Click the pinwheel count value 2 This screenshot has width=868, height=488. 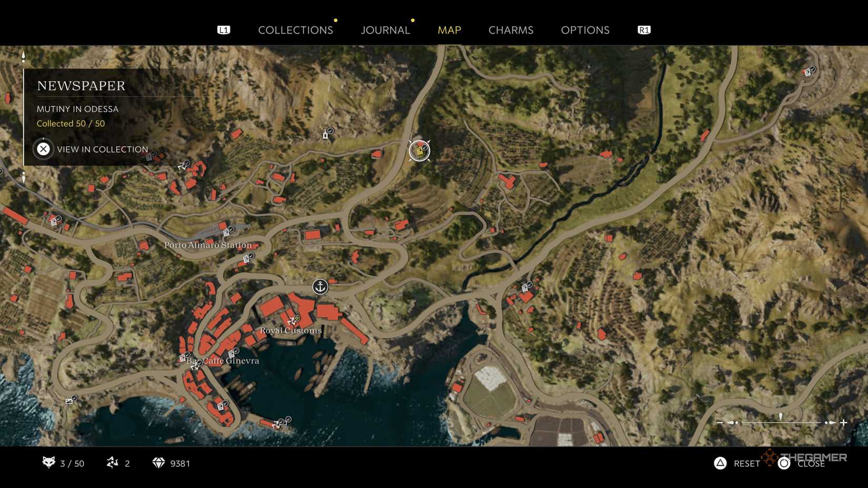[127, 463]
